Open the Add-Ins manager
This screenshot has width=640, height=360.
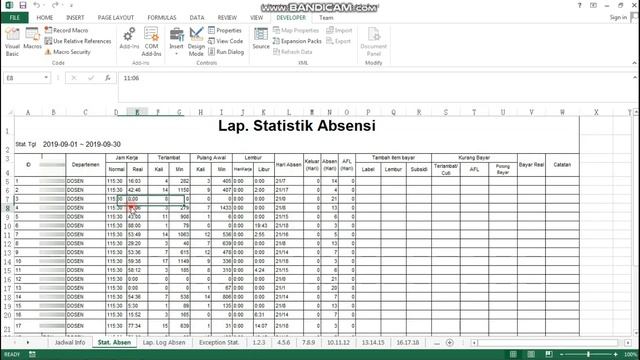(129, 39)
